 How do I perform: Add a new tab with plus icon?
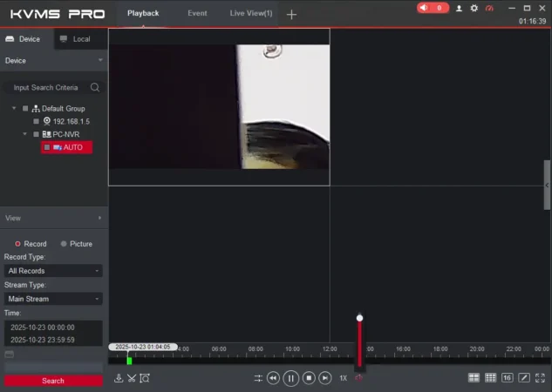click(291, 15)
